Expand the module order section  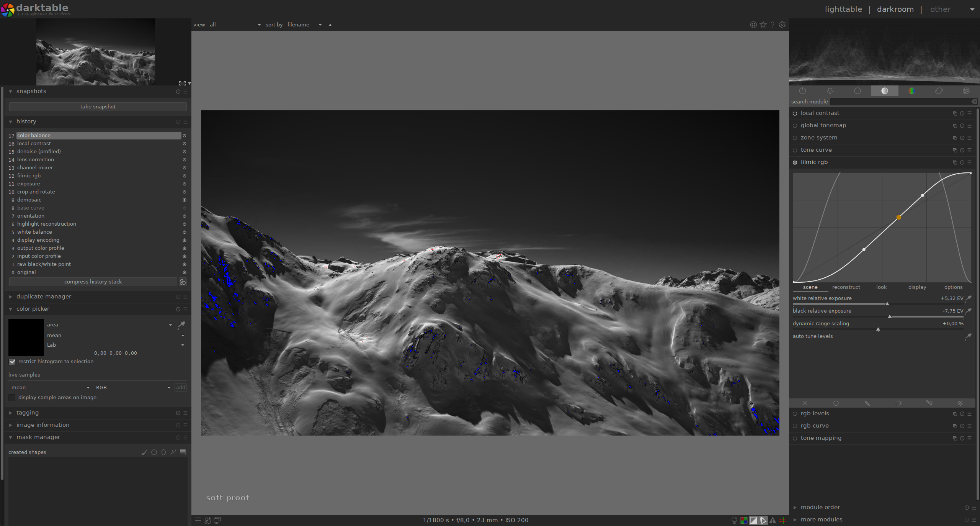(x=820, y=507)
